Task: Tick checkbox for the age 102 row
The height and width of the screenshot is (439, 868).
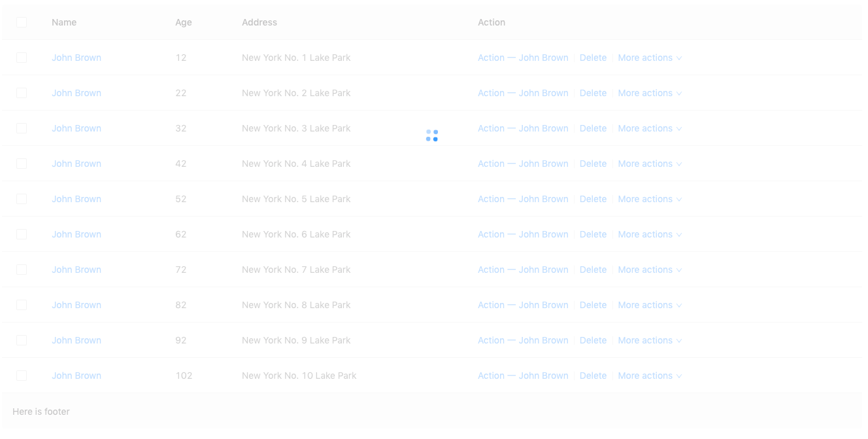Action: pyautogui.click(x=22, y=376)
